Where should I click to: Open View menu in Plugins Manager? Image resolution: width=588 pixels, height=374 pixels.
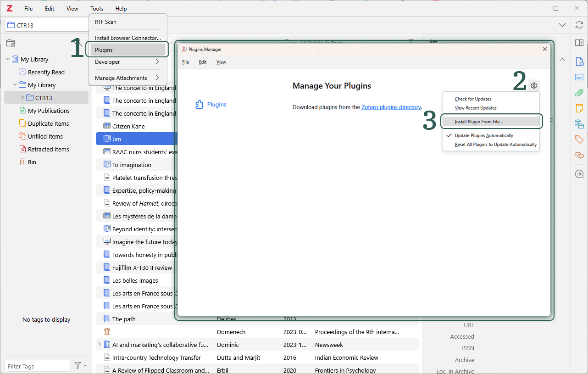click(x=221, y=62)
